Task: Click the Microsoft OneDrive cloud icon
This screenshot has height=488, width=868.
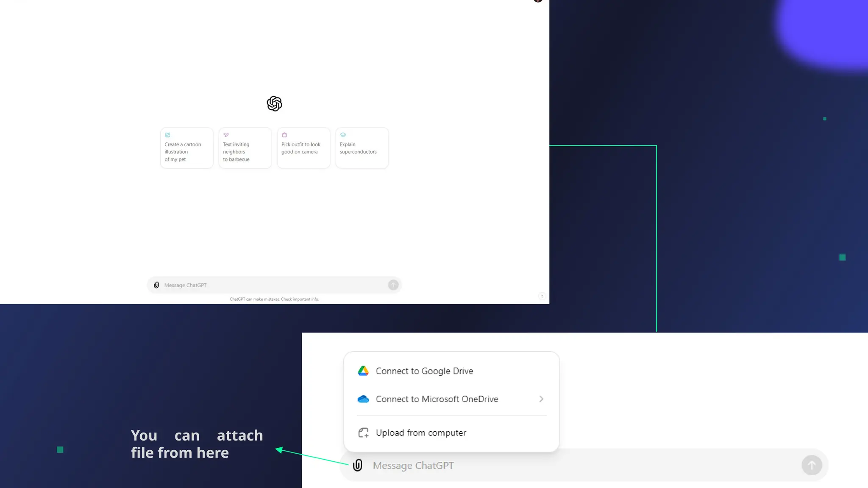Action: point(363,399)
